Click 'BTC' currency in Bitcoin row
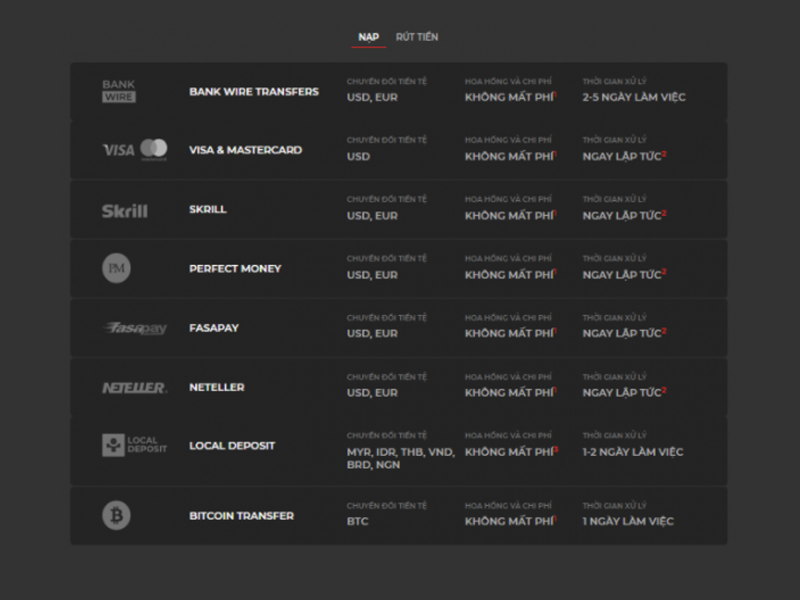The image size is (800, 600). 357,521
